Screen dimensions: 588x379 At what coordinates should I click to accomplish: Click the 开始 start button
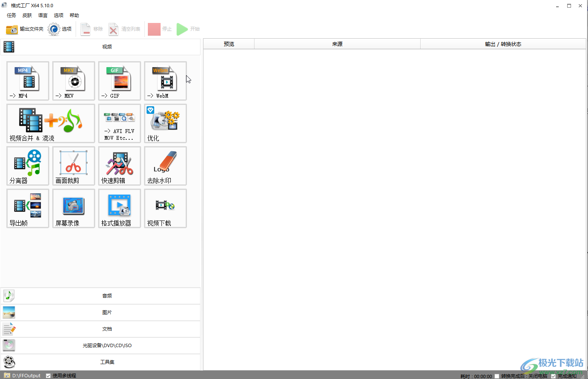[x=188, y=29]
